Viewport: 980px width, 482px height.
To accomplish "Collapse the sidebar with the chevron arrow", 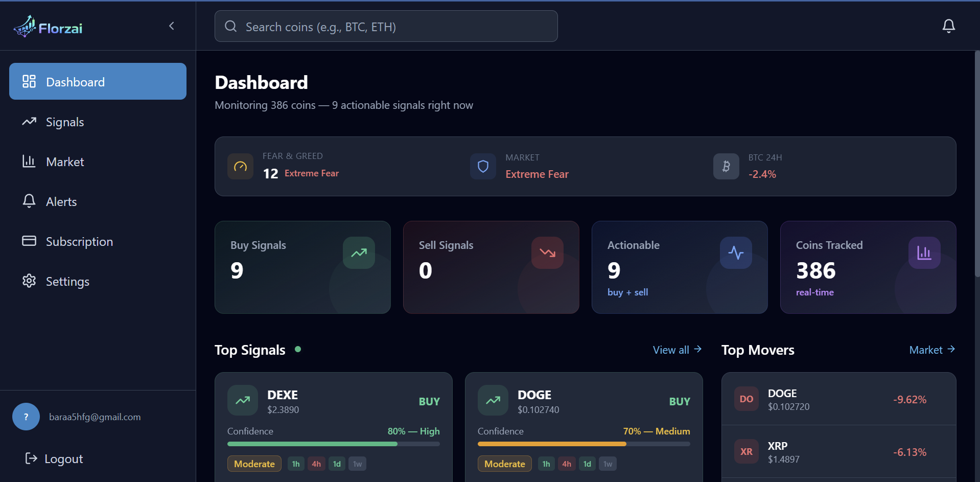I will (x=171, y=26).
